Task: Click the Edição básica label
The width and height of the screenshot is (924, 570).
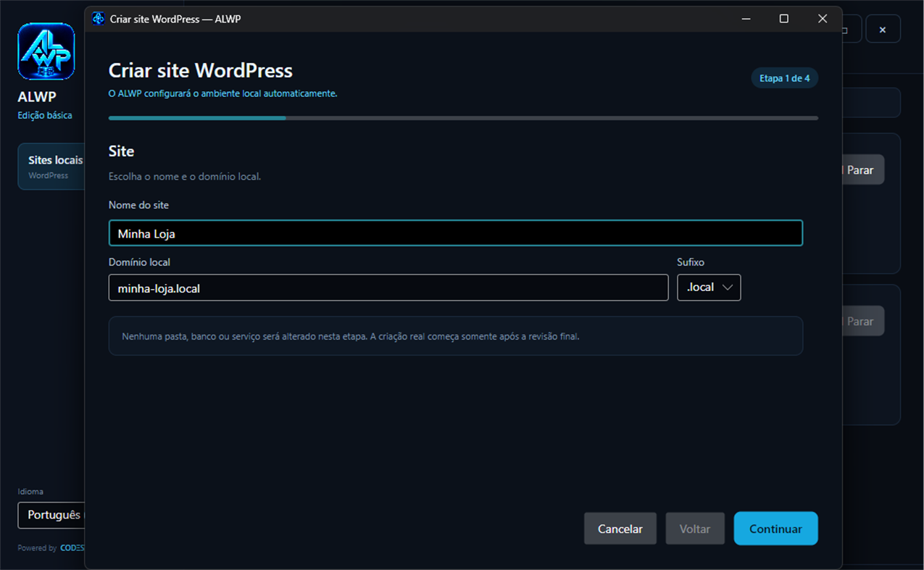Action: click(x=45, y=115)
